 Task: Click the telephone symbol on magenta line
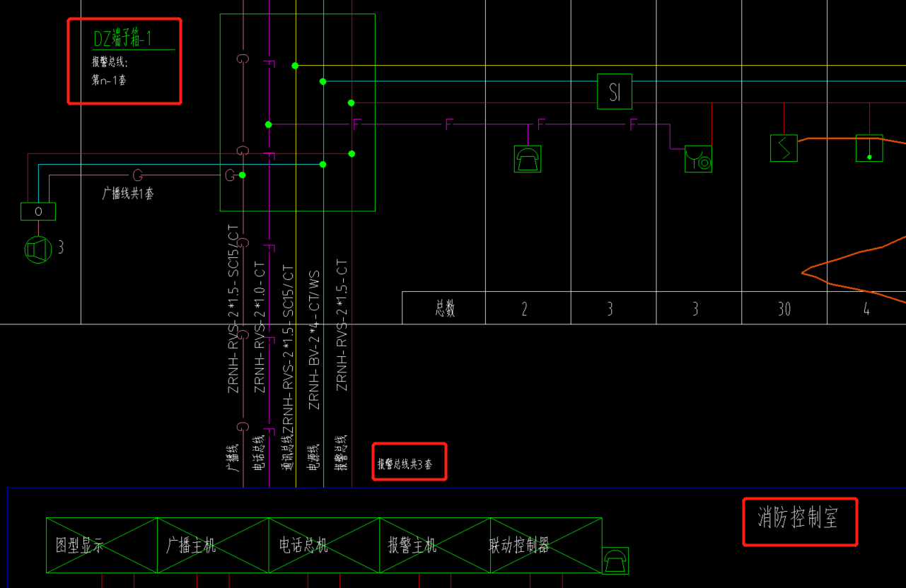[528, 159]
